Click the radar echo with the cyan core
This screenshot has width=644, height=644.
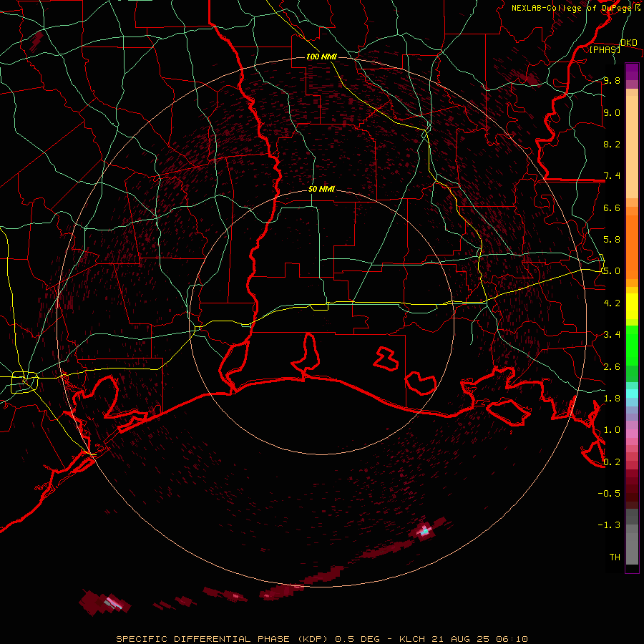point(424,531)
